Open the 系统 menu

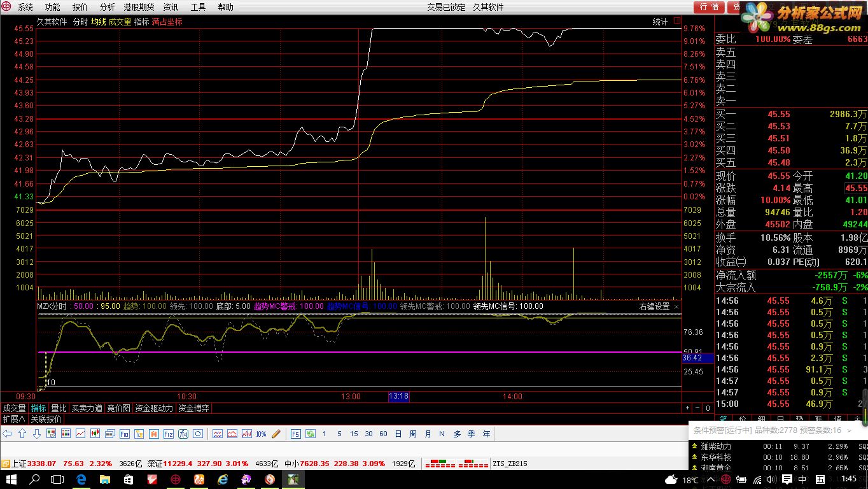25,7
